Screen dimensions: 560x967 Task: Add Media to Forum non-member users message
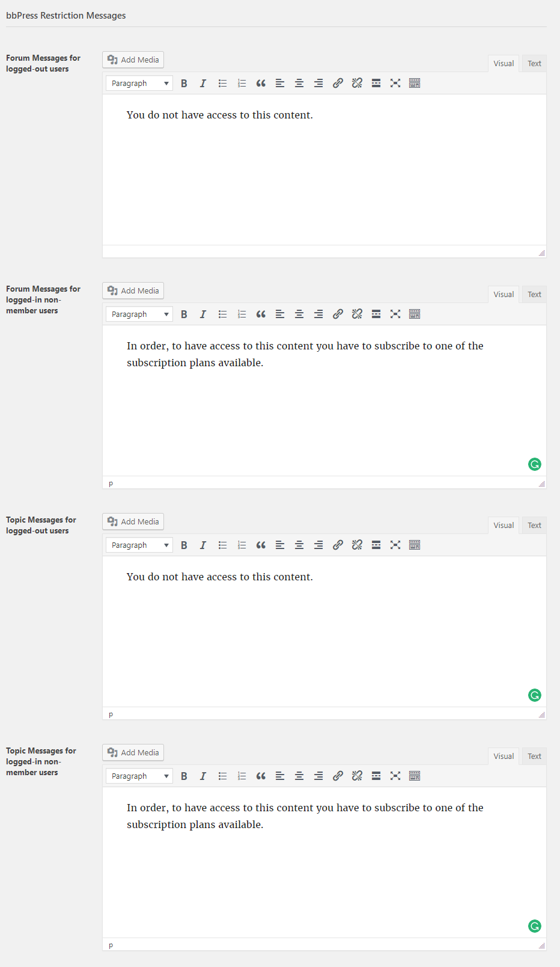coord(133,291)
